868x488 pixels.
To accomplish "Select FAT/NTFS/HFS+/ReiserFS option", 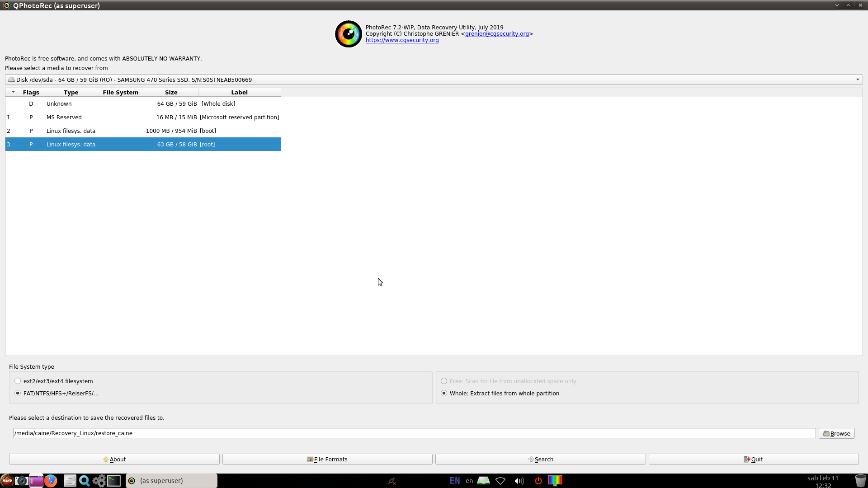I will (18, 393).
